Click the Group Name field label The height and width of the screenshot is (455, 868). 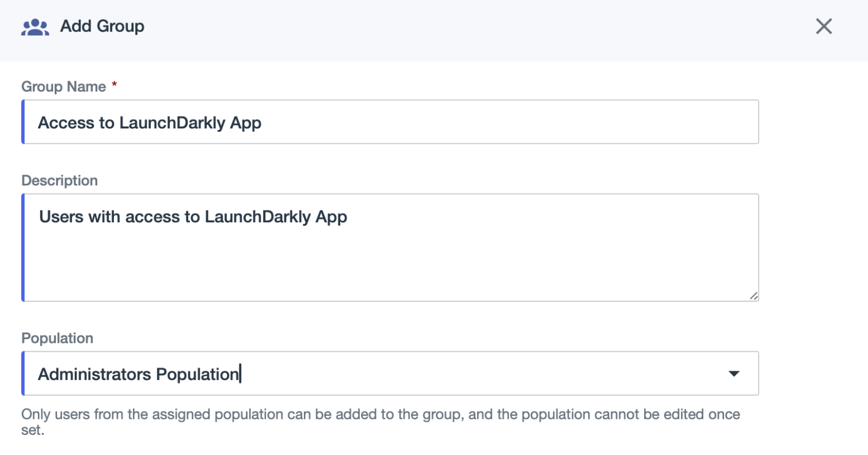[x=63, y=86]
